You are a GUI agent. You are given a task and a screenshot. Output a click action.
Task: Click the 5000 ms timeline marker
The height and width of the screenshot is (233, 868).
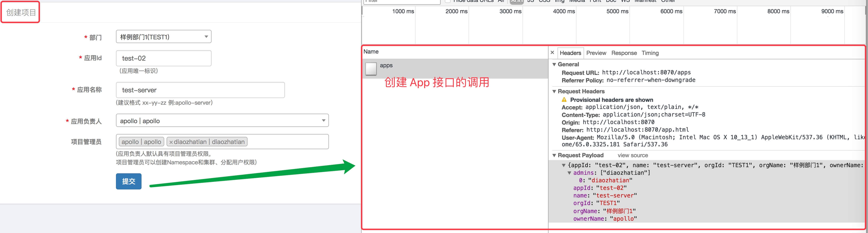(617, 11)
